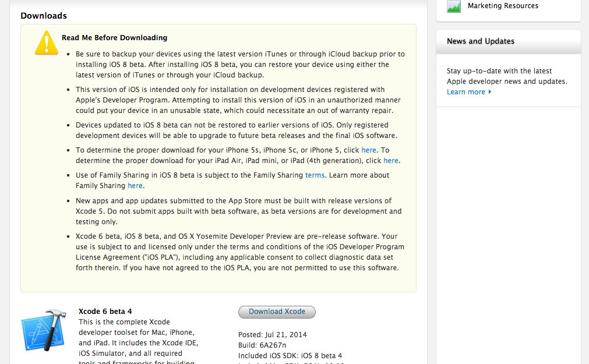589x364 pixels.
Task: Click the News and Updates panel header
Action: tap(481, 41)
